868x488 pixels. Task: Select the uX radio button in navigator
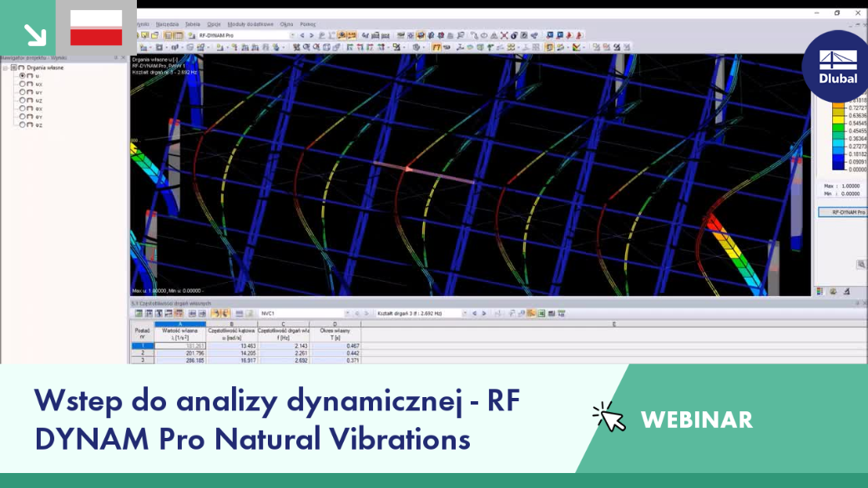23,84
